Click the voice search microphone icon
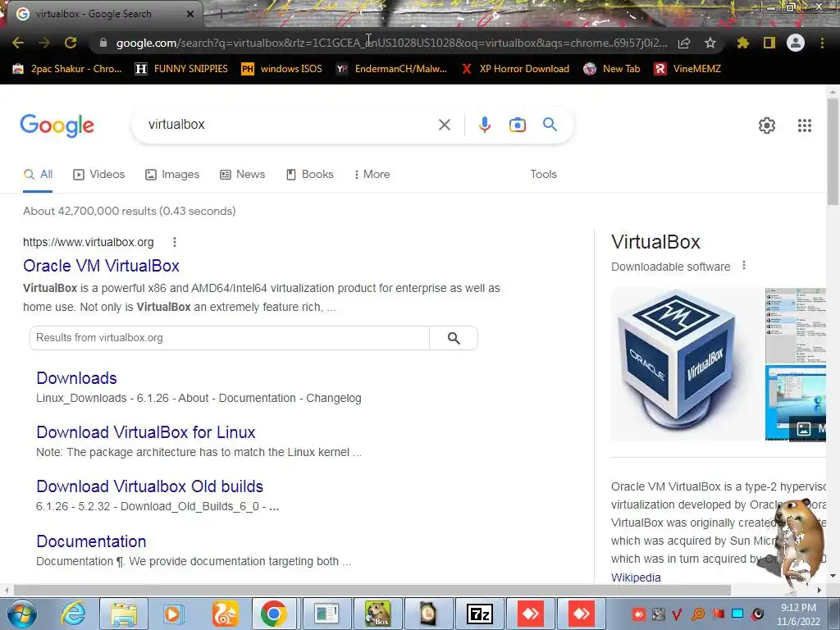The image size is (840, 630). coord(484,125)
